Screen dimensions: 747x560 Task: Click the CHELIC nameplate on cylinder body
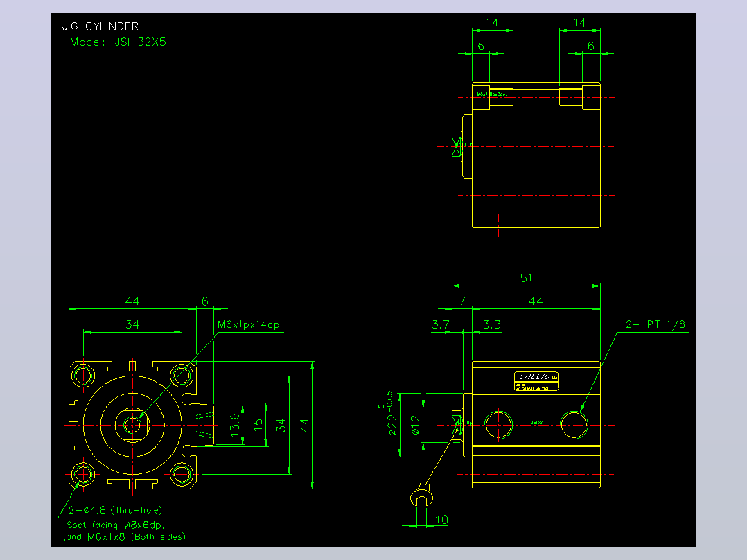[536, 381]
